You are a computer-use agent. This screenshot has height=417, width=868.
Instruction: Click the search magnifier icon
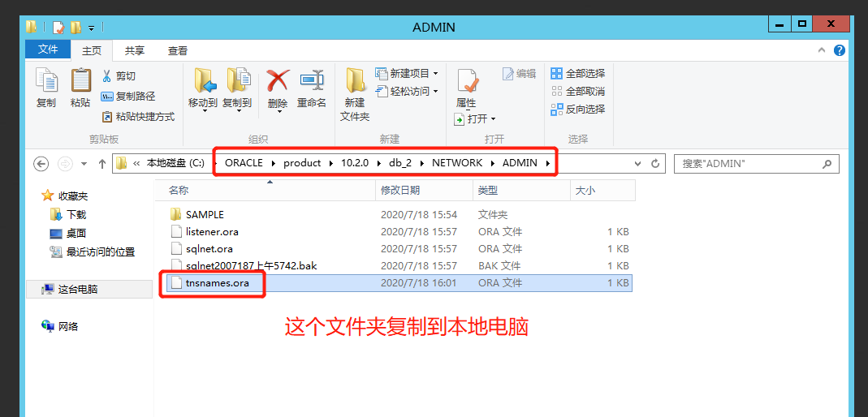(827, 164)
